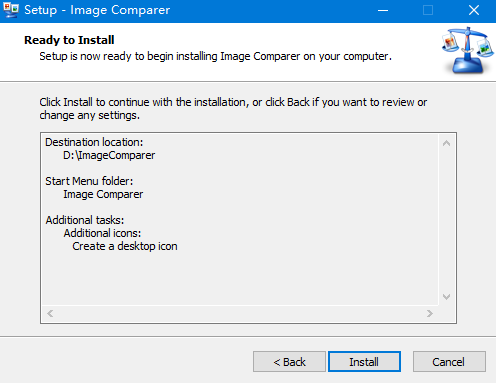Click the 'Setup - Image Comparer' title text
496x383 pixels.
coord(97,10)
